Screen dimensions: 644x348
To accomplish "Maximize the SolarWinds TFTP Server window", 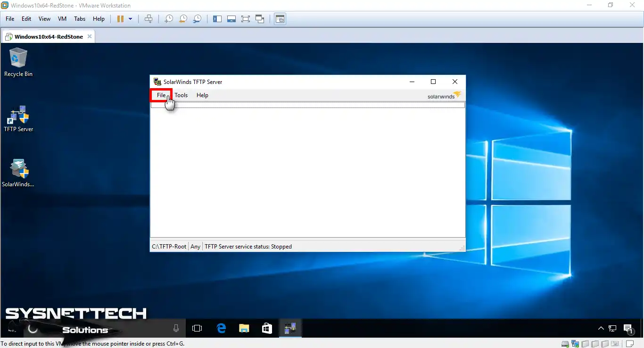I will pyautogui.click(x=433, y=82).
